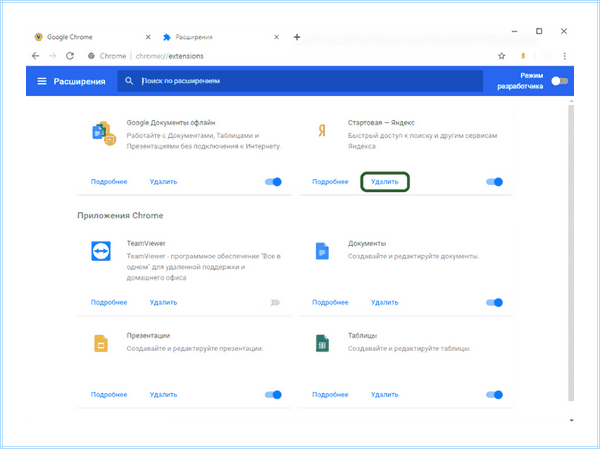
Task: Open details for Таблицы app
Action: pyautogui.click(x=330, y=395)
